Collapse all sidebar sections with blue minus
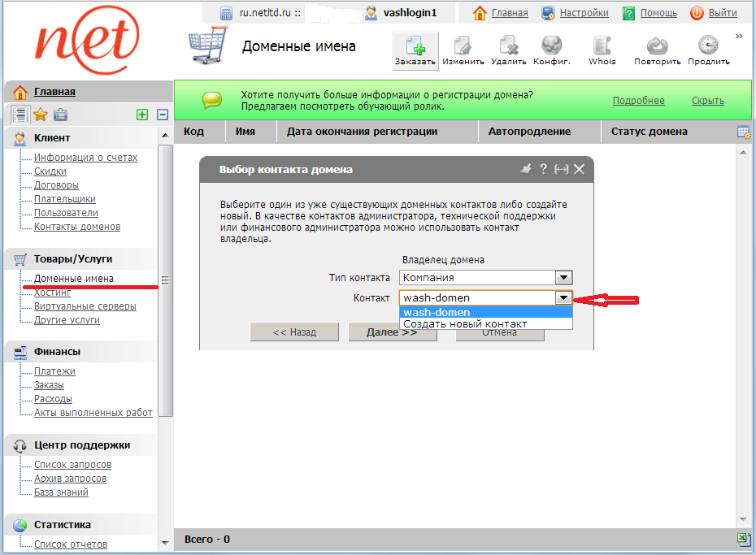The width and height of the screenshot is (756, 555). point(163,115)
